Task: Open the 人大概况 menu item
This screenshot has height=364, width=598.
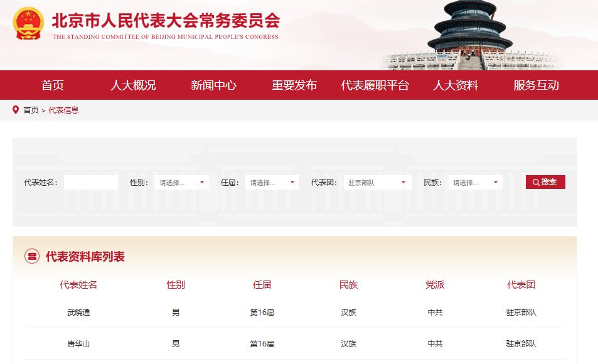Action: 133,85
